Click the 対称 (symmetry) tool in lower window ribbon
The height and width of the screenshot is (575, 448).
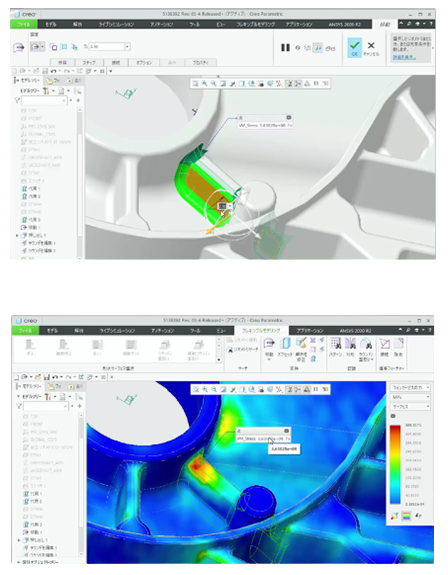click(350, 347)
